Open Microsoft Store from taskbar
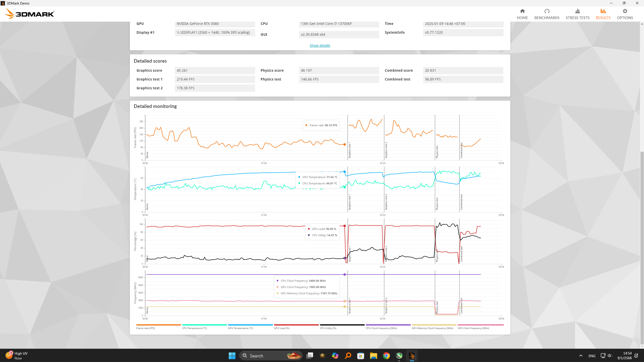Image resolution: width=644 pixels, height=362 pixels. point(361,355)
